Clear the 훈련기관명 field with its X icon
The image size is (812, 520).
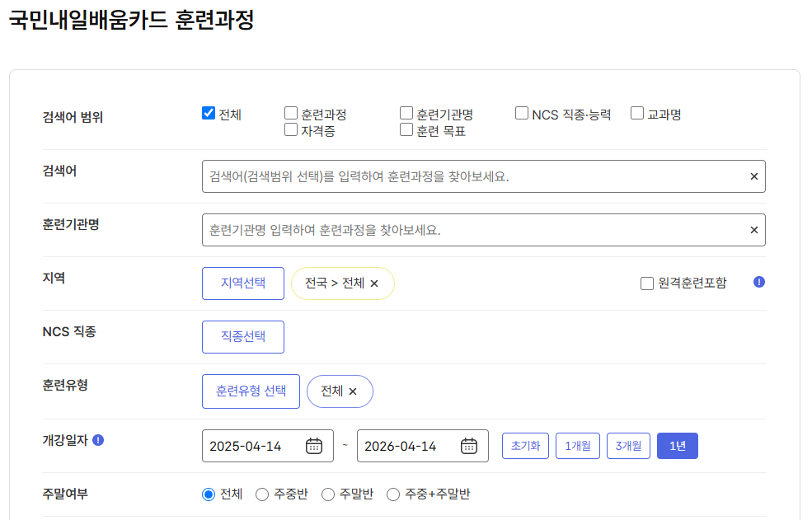(754, 230)
